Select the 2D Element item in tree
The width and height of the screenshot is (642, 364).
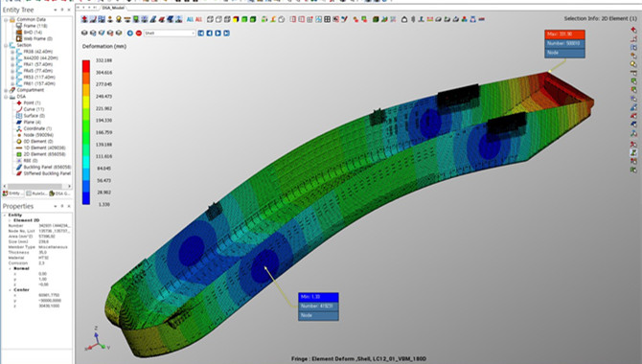click(x=37, y=154)
